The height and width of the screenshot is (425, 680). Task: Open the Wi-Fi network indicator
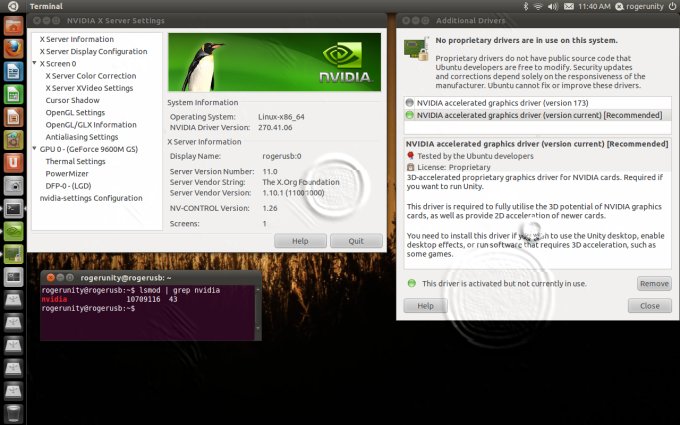pyautogui.click(x=538, y=6)
